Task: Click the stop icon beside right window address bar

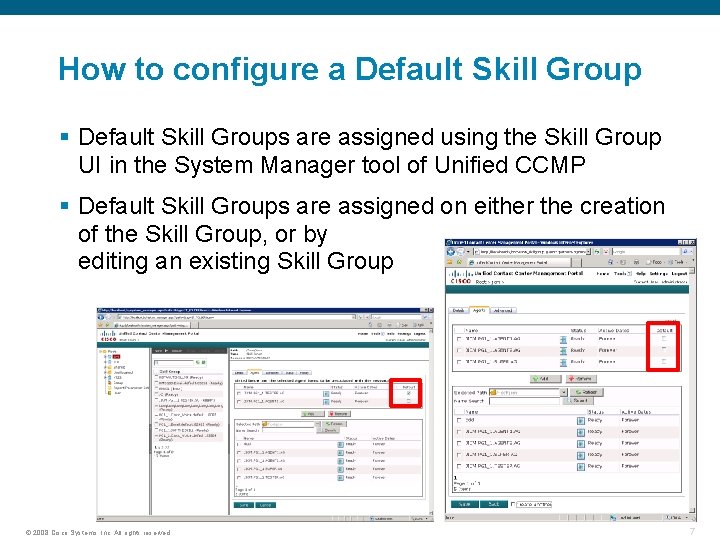Action: (x=606, y=252)
